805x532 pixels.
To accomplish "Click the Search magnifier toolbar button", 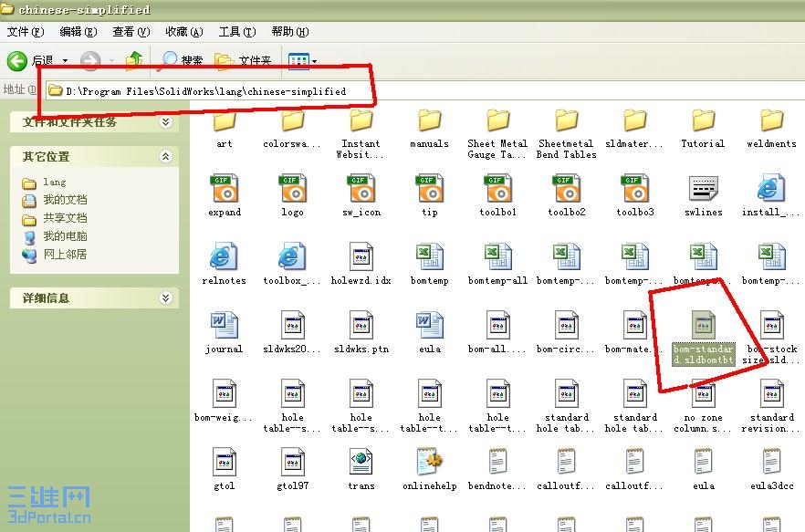I will pos(180,60).
